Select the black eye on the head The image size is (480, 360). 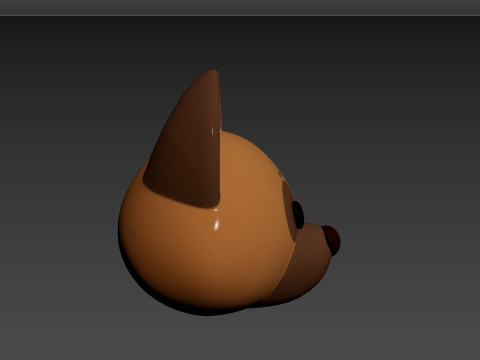[x=298, y=215]
